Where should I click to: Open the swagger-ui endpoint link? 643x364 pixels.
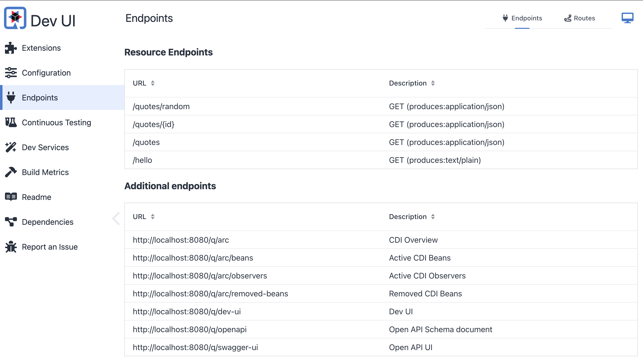pos(195,347)
